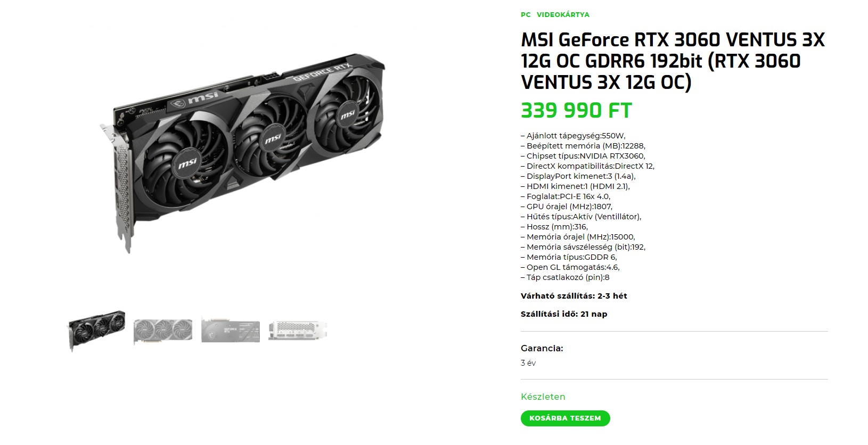Add the product with KOSÁRBA TESZEM button
This screenshot has height=445, width=868.
tap(565, 418)
